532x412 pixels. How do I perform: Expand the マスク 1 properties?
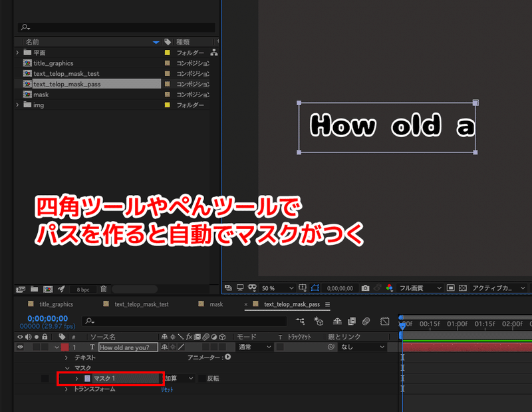[76, 378]
